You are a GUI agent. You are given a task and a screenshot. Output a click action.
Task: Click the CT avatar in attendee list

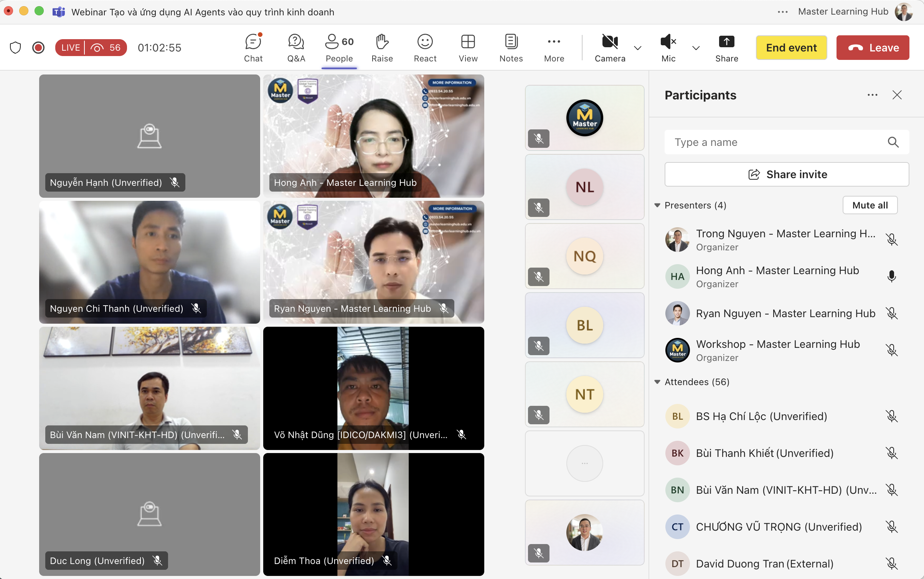point(677,527)
